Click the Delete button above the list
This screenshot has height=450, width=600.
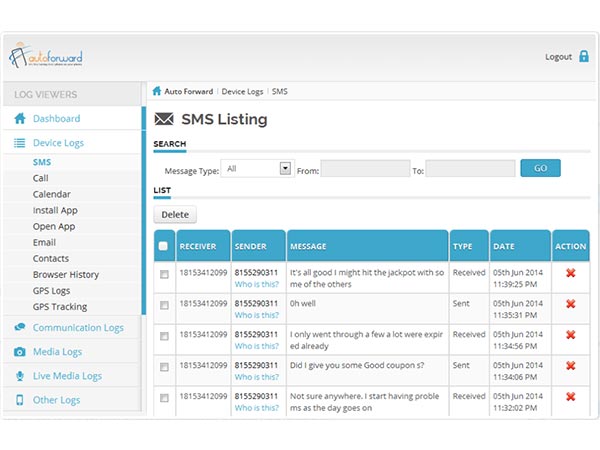[175, 214]
